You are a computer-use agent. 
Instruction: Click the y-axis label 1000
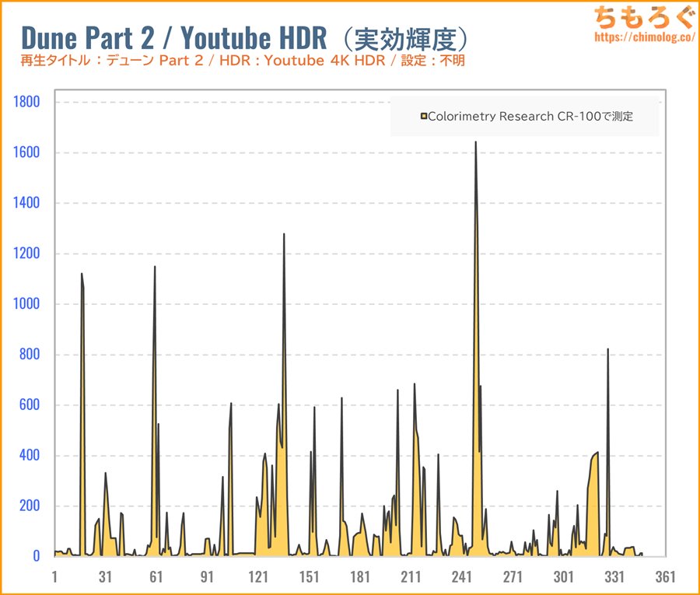coord(26,303)
